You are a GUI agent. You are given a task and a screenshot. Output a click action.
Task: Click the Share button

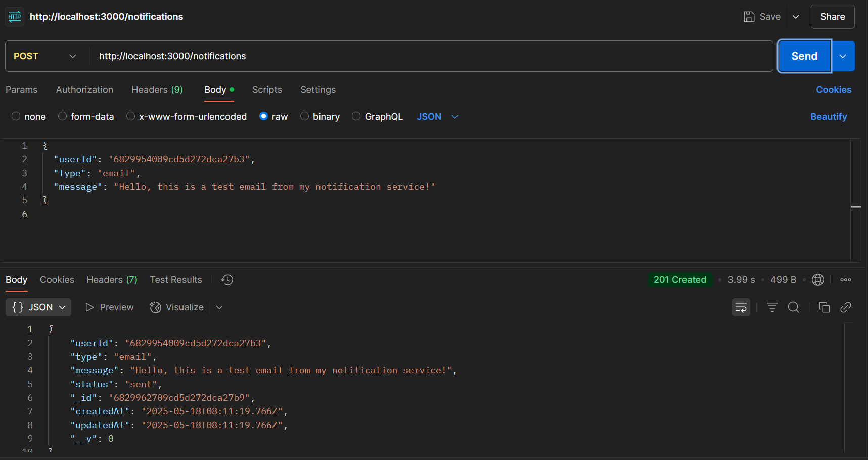(833, 17)
